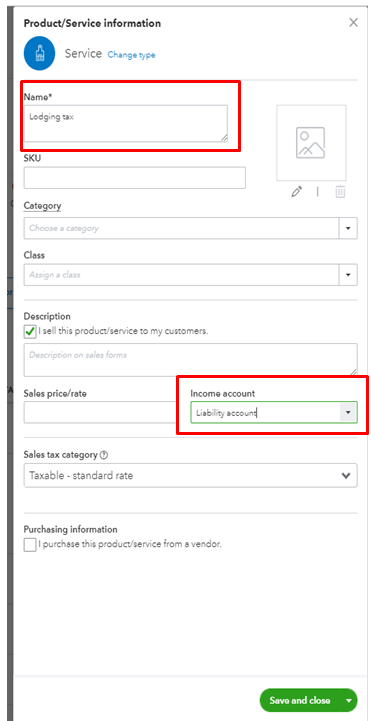The image size is (371, 721).
Task: Uncheck I sell this product/service checkbox
Action: [x=30, y=331]
